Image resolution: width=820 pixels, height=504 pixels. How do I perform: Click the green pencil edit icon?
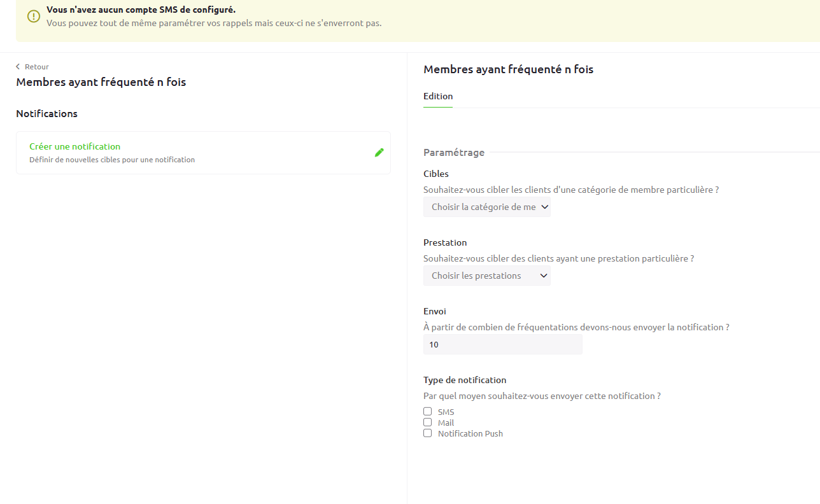pos(379,152)
